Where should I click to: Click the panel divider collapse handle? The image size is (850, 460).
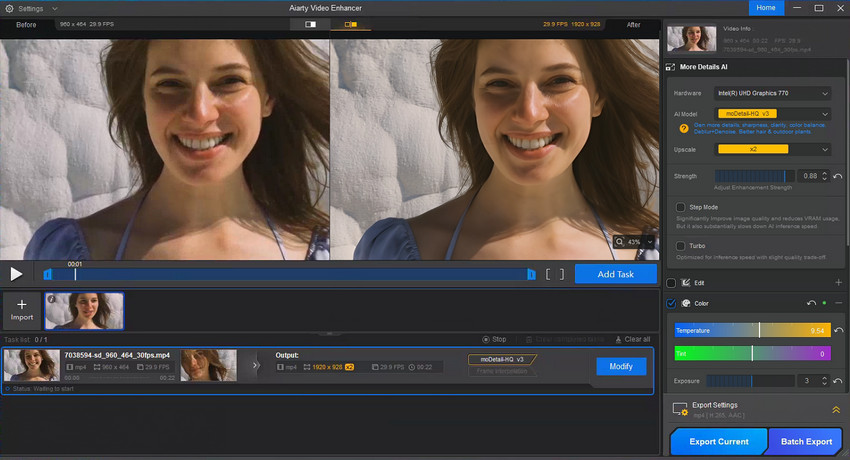[329, 333]
